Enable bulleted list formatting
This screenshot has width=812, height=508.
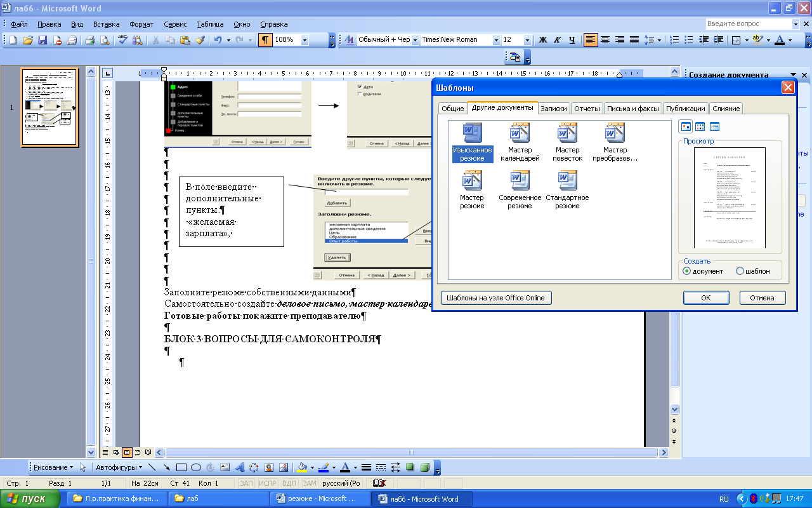coord(688,40)
